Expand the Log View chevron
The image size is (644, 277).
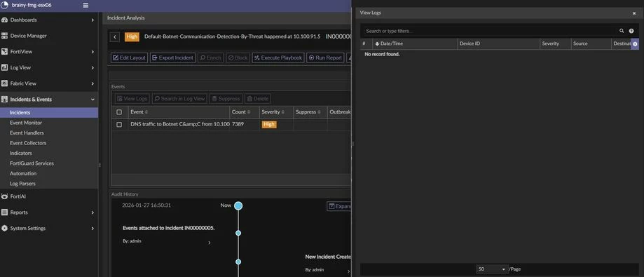[93, 67]
